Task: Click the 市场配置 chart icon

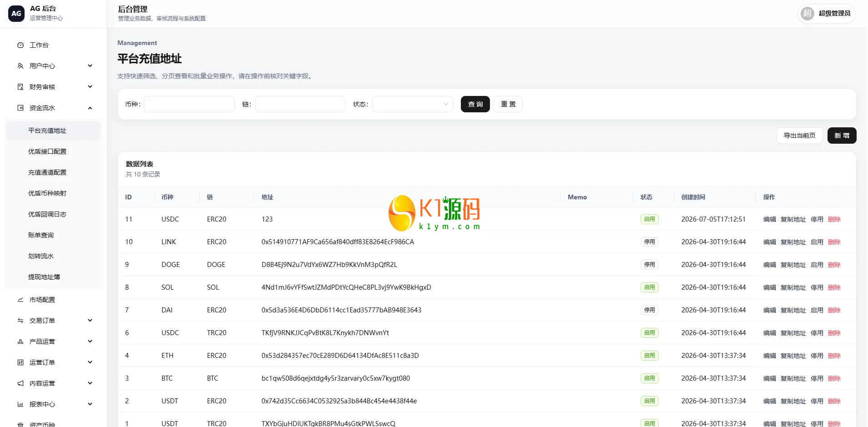Action: [x=20, y=300]
